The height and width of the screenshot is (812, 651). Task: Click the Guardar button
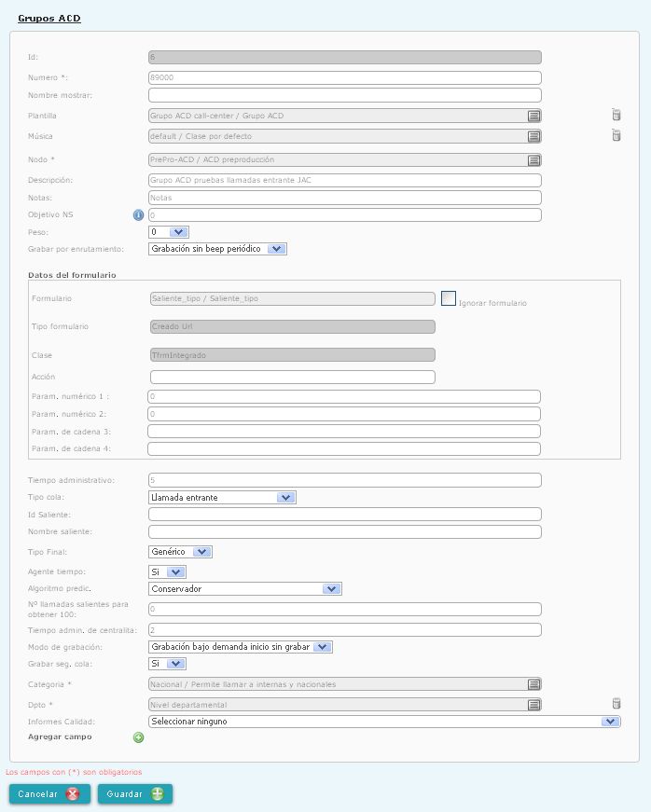tap(135, 794)
